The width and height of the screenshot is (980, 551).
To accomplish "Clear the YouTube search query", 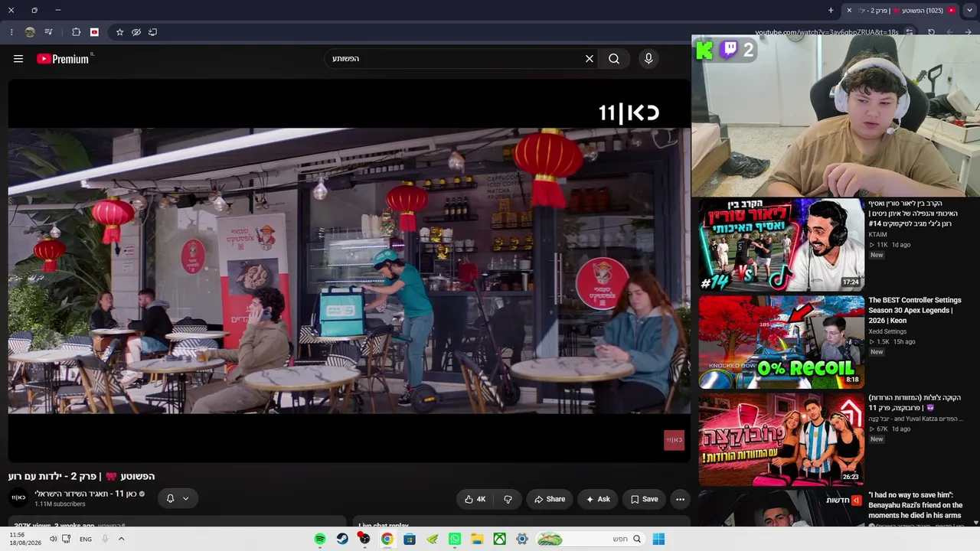I will click(x=590, y=59).
